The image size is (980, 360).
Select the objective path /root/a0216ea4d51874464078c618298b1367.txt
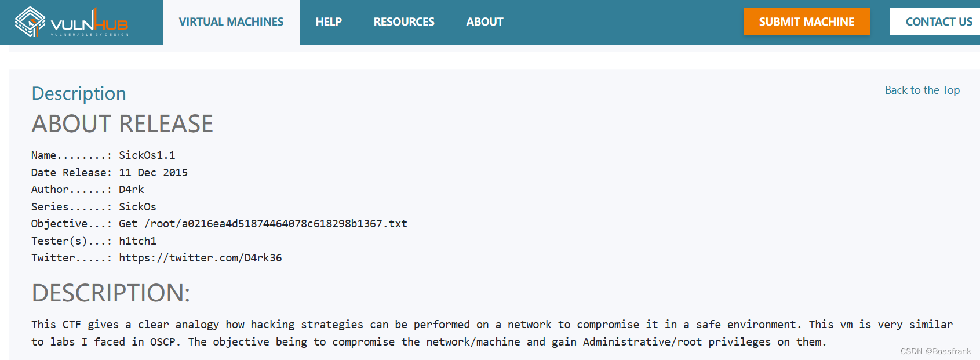point(276,224)
